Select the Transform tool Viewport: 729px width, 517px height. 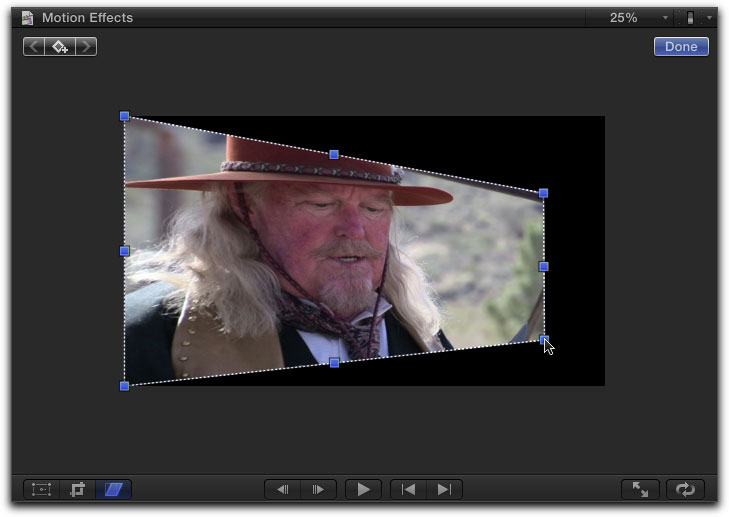[x=41, y=490]
